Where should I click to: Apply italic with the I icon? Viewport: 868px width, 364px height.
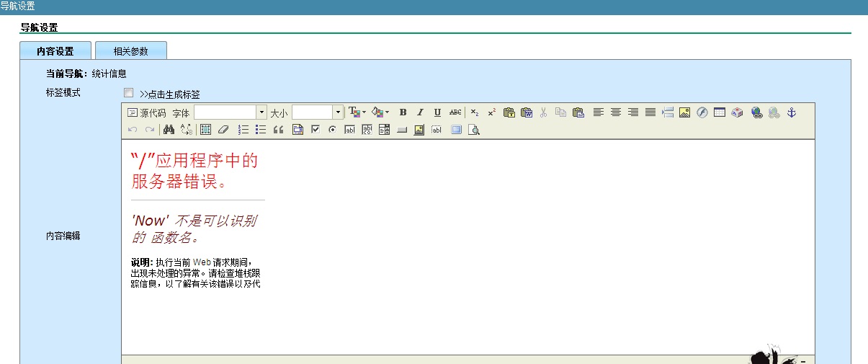pyautogui.click(x=420, y=112)
